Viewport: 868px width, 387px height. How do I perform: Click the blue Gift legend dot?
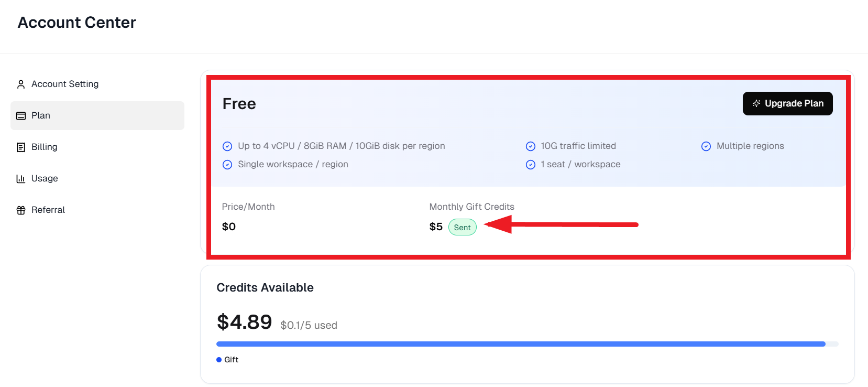click(219, 360)
